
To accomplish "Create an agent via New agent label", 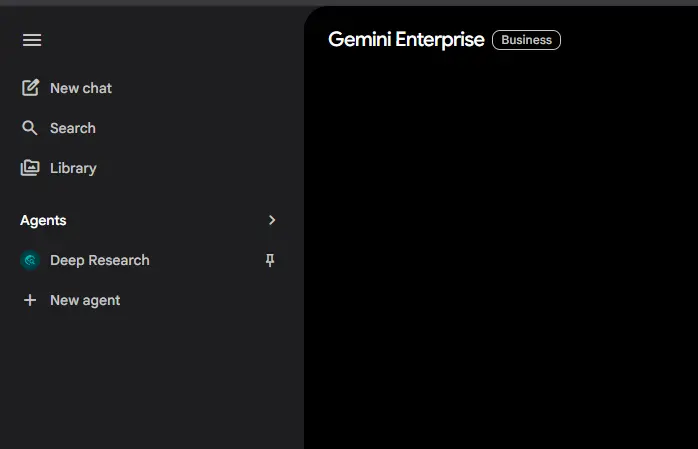I will coord(85,300).
